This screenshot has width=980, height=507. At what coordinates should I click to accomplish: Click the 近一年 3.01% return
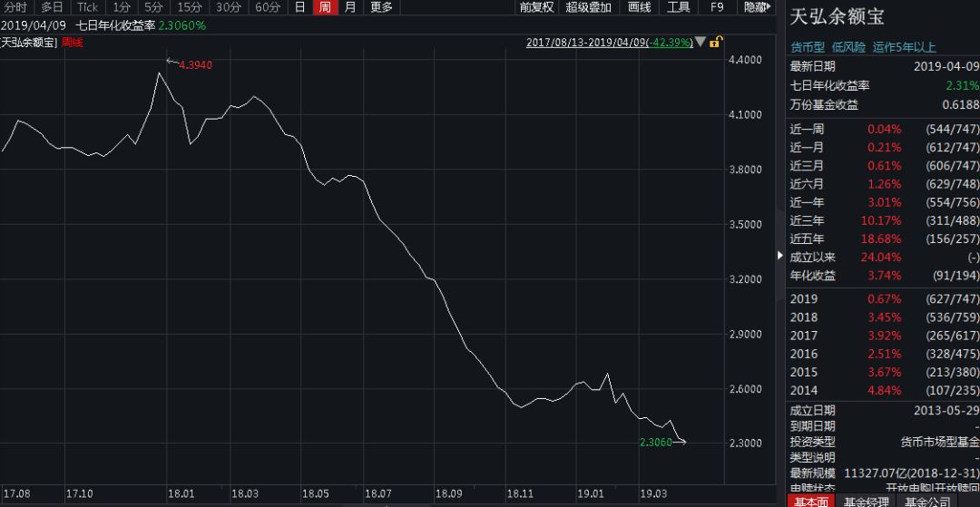[884, 202]
